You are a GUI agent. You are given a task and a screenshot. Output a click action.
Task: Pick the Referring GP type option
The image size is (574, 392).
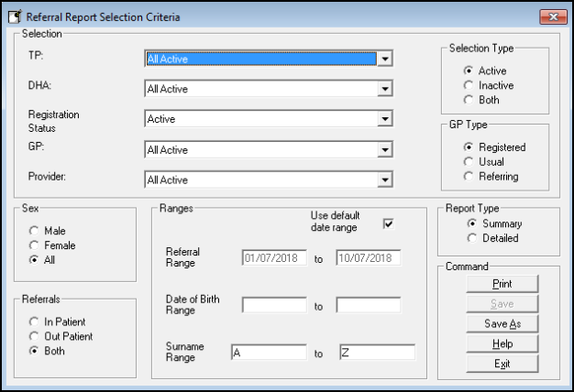pos(469,176)
